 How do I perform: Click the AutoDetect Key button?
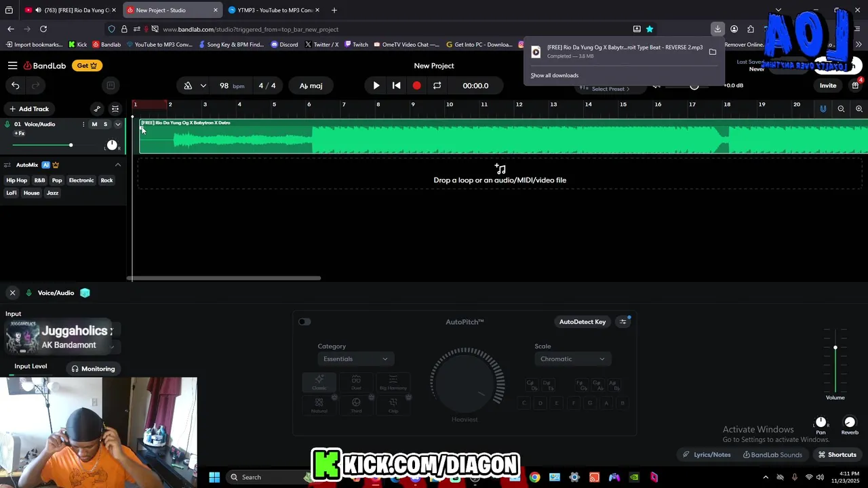[583, 322]
